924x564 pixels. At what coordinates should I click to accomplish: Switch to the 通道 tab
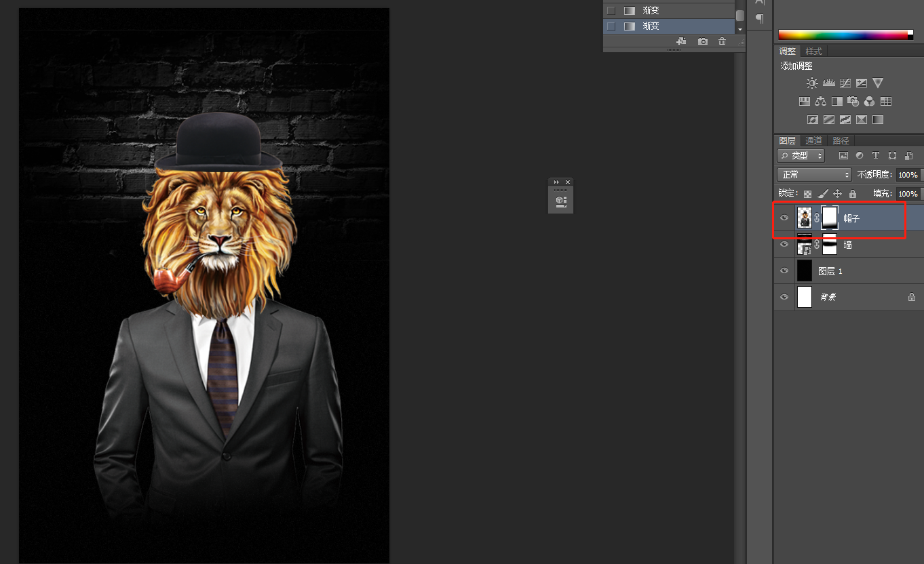pos(814,141)
